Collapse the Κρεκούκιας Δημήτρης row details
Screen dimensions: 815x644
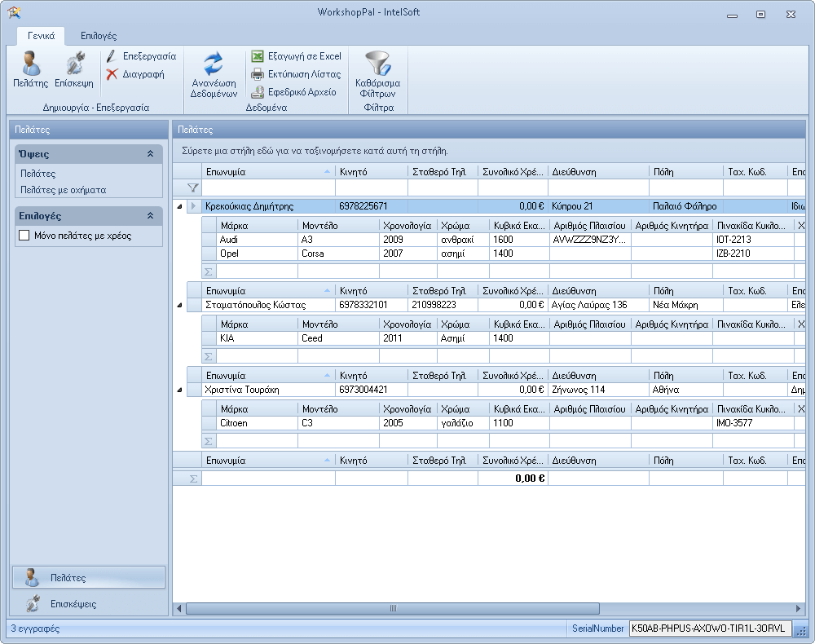click(x=179, y=207)
